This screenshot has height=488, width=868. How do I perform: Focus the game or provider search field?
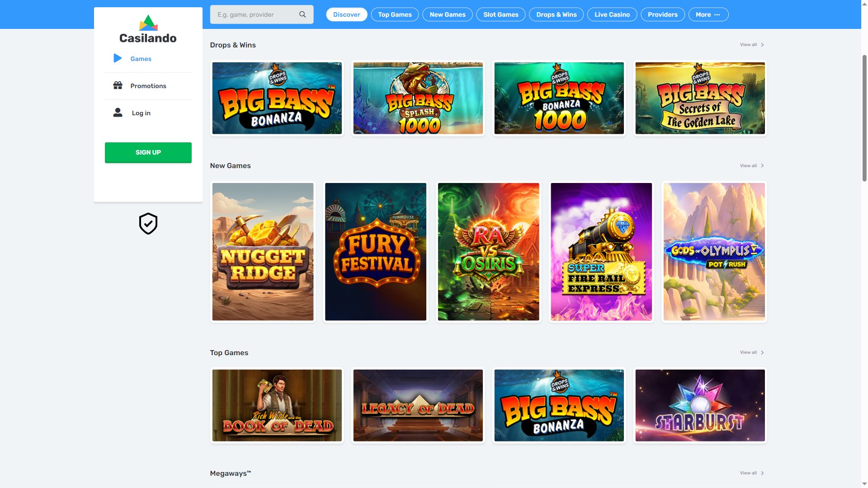point(261,14)
